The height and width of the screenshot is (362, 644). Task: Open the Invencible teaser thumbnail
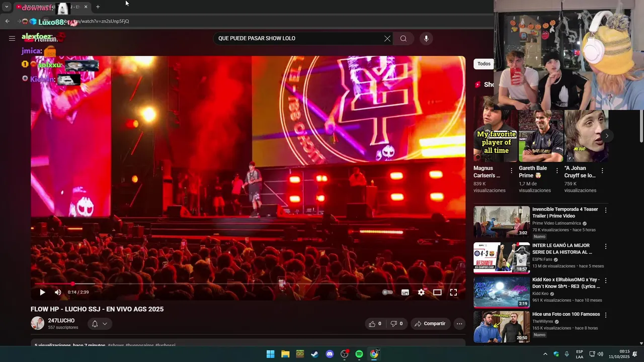pos(502,222)
